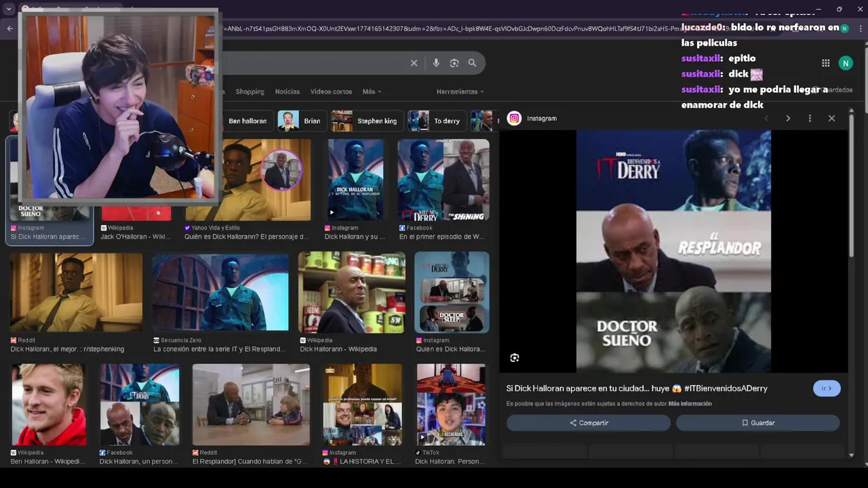Open the Dick Hallorann Wikipedia thumbnail
Screen dimensions: 868x488
[352, 292]
